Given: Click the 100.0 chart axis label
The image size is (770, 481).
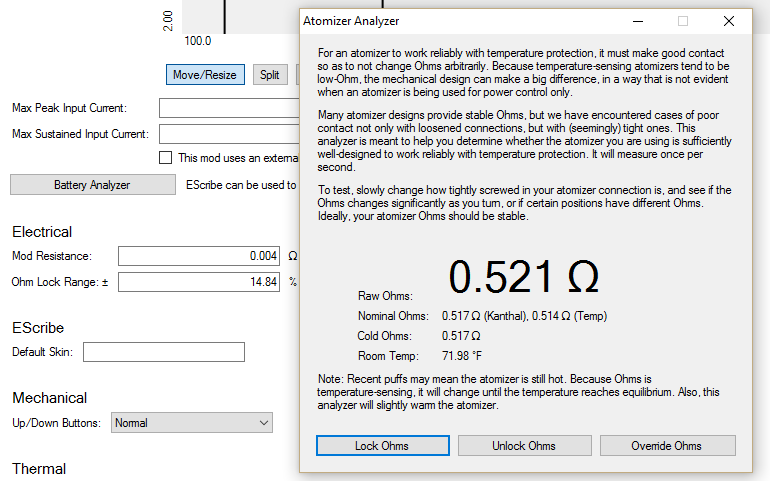Looking at the screenshot, I should point(198,41).
